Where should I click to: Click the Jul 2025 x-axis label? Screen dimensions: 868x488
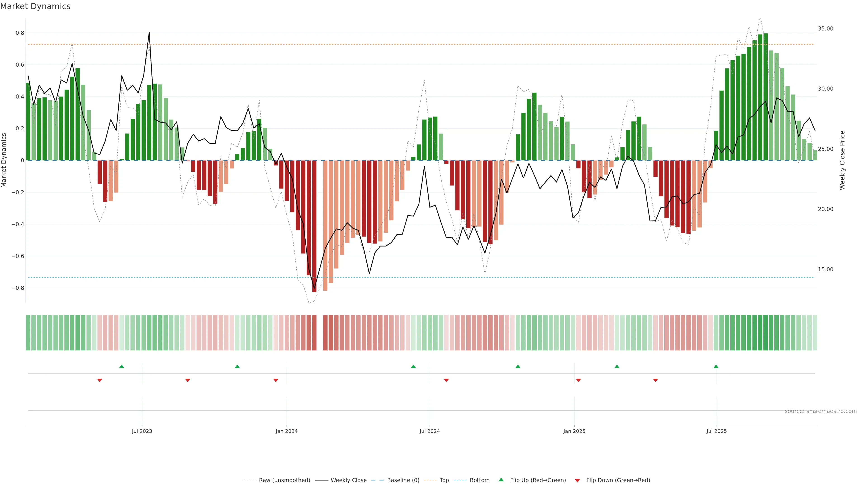click(716, 431)
